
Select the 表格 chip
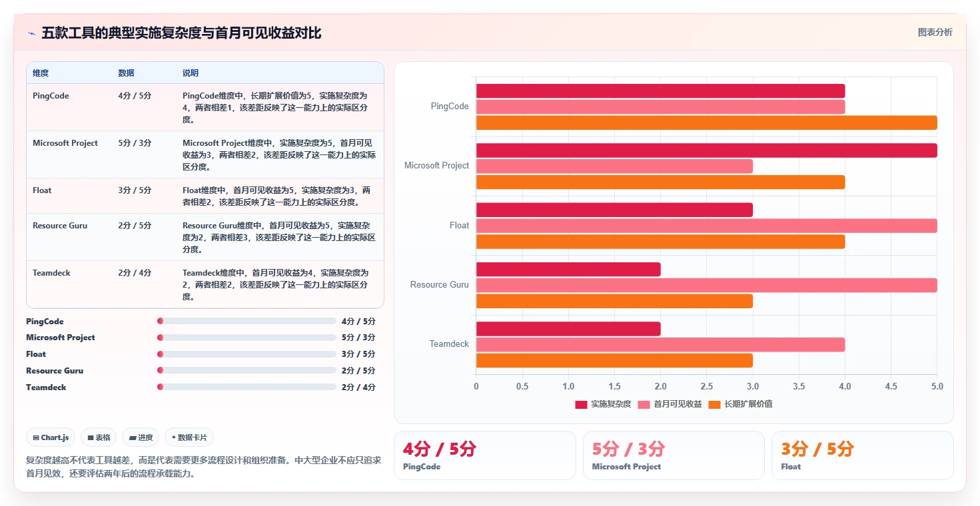(99, 437)
